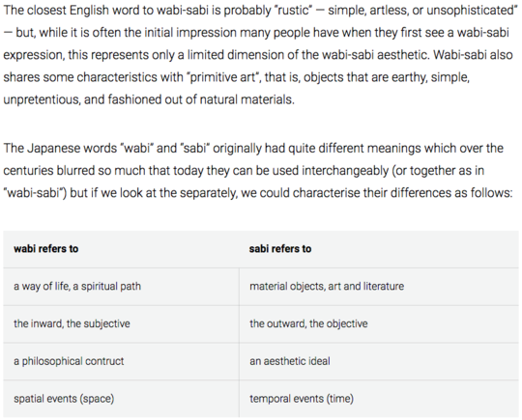522x420 pixels.
Task: Select the 'material objects, art and literature' cell
Action: (379, 287)
